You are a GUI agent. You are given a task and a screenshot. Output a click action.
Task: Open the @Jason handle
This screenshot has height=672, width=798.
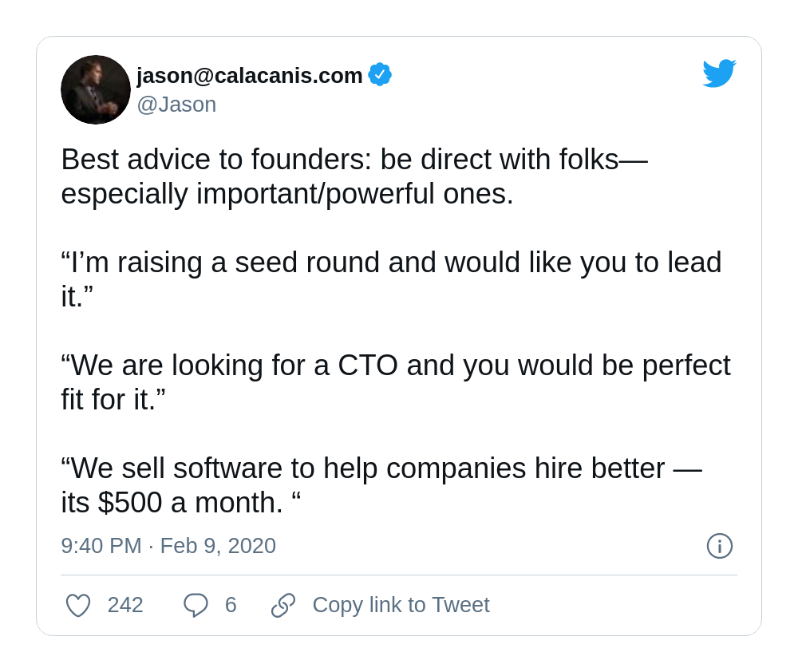[x=176, y=105]
